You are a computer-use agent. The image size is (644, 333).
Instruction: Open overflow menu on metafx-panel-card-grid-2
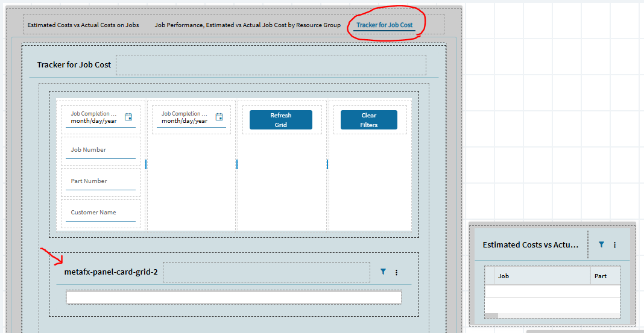tap(396, 272)
